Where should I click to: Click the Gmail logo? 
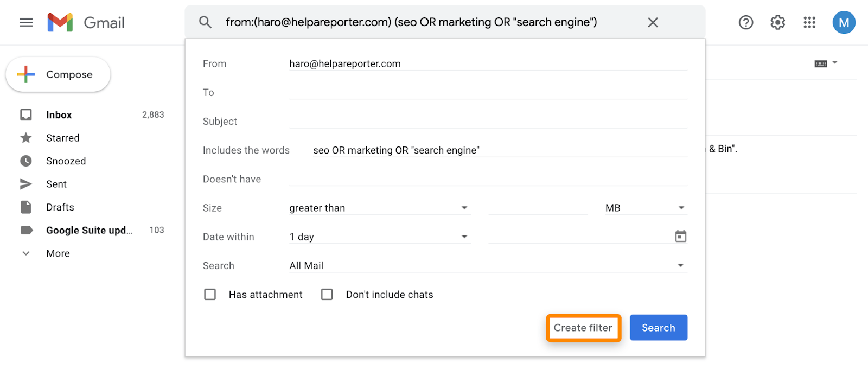85,22
